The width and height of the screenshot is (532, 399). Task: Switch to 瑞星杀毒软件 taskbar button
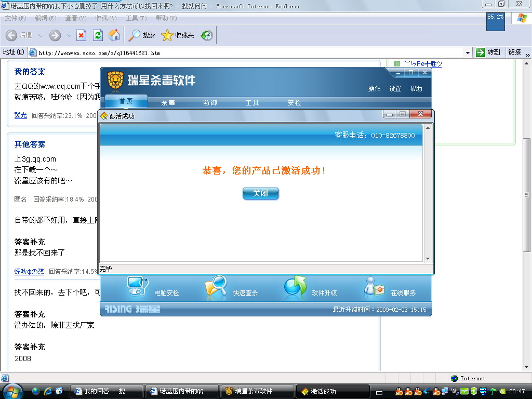[257, 391]
